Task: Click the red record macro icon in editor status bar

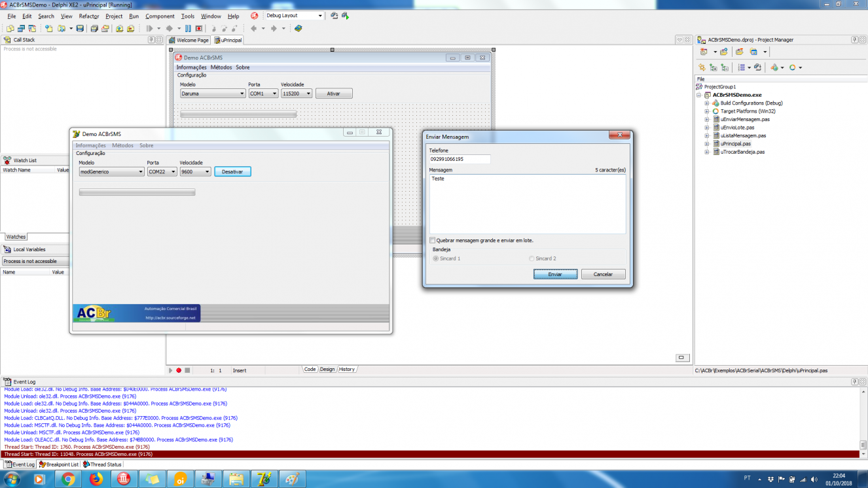Action: click(x=179, y=370)
